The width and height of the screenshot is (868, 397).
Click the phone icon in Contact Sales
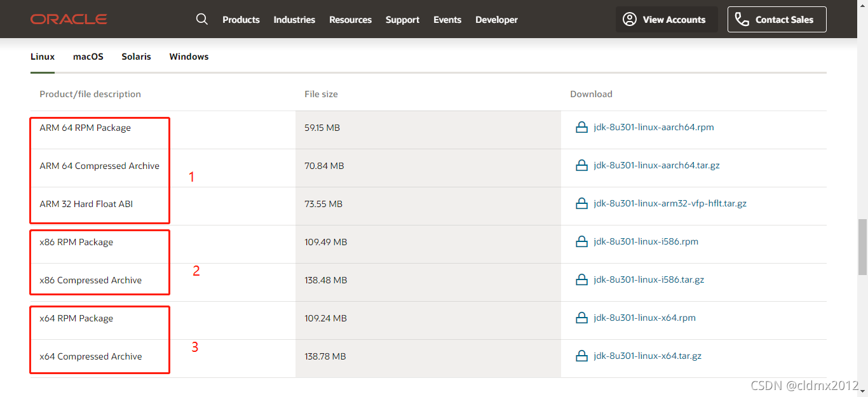[742, 19]
